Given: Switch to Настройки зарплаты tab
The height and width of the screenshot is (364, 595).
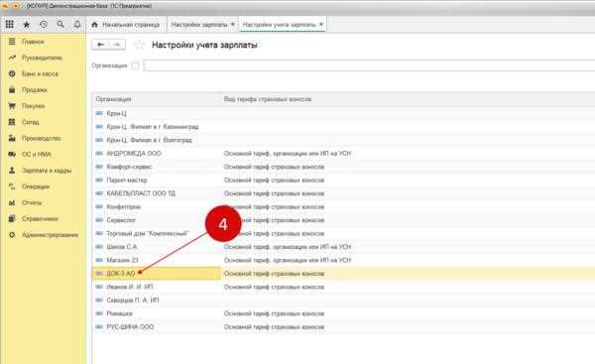Looking at the screenshot, I should (199, 25).
